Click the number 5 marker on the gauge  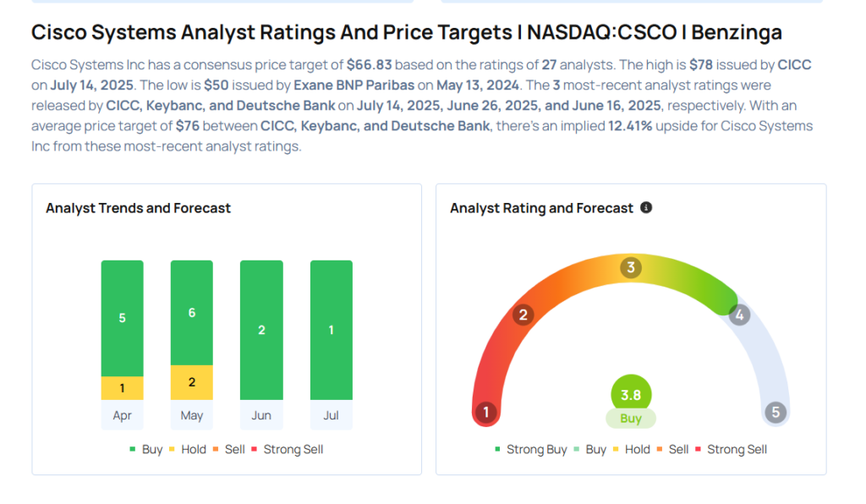776,412
